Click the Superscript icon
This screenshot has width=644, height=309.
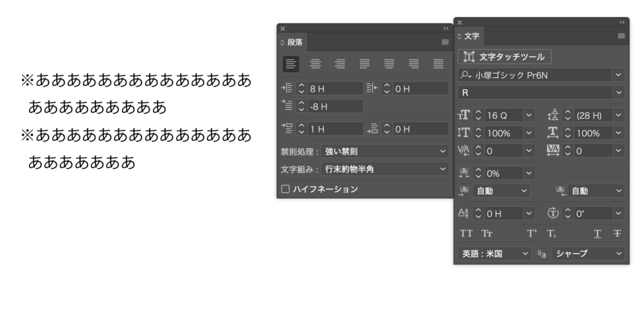(531, 234)
